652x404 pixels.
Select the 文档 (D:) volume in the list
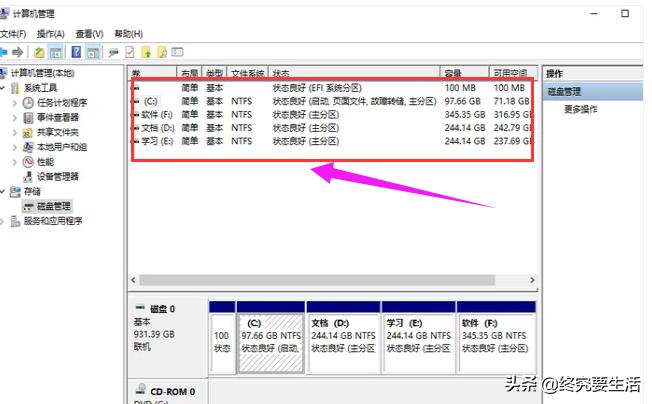pos(158,128)
